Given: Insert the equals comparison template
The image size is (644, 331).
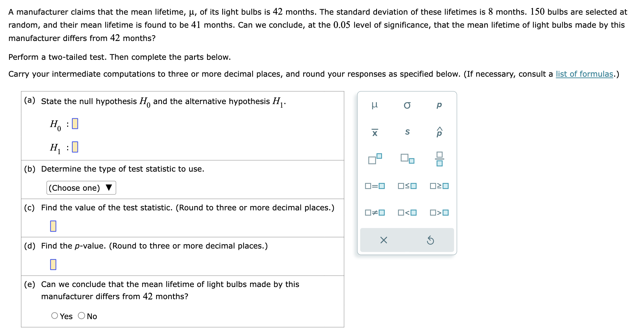Looking at the screenshot, I should click(x=375, y=186).
